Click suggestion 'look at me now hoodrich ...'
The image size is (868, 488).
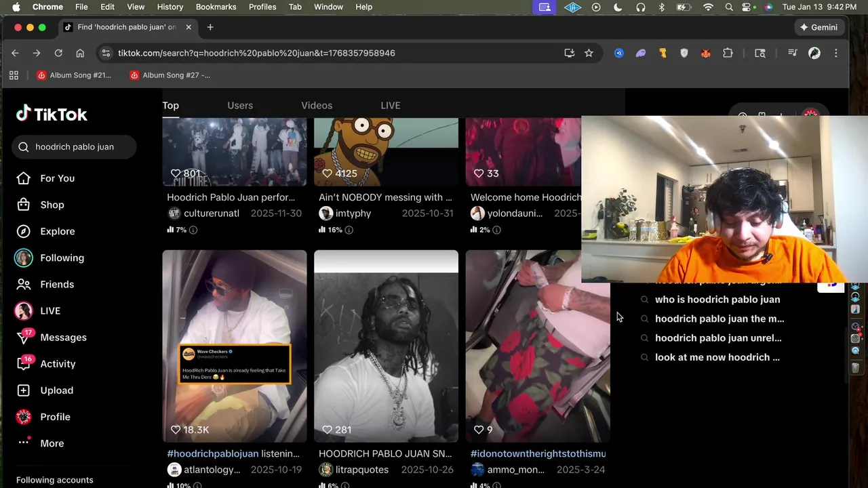click(717, 357)
